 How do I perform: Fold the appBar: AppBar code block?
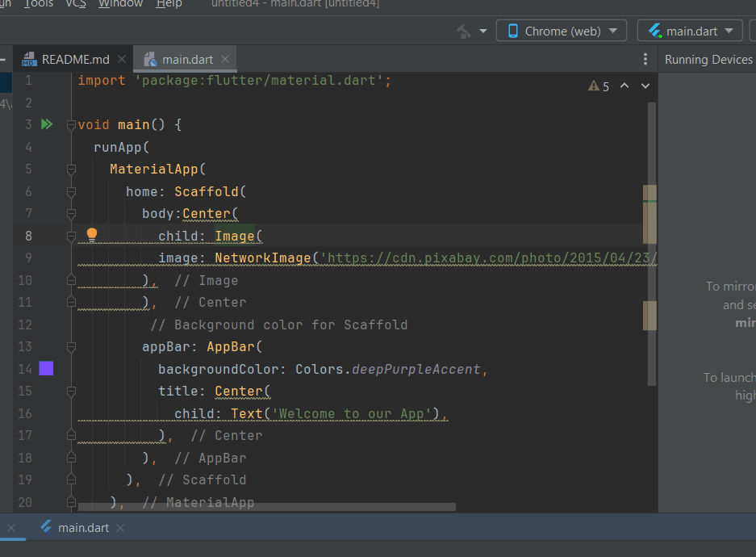(71, 347)
